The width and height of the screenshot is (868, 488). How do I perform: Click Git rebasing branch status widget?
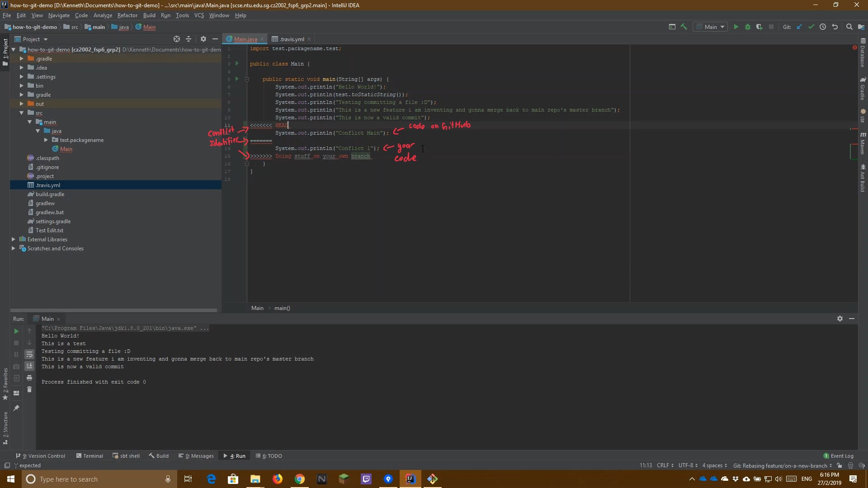782,465
